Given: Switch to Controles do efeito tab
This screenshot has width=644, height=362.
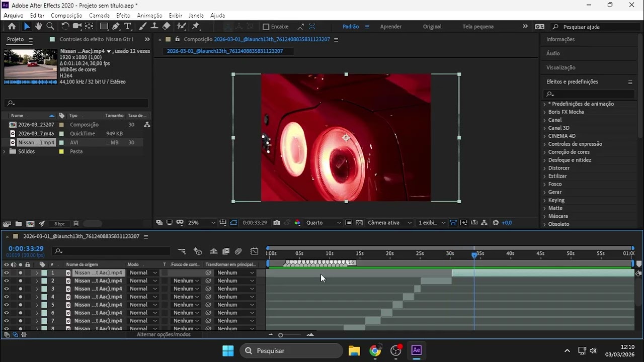Looking at the screenshot, I should [x=96, y=39].
